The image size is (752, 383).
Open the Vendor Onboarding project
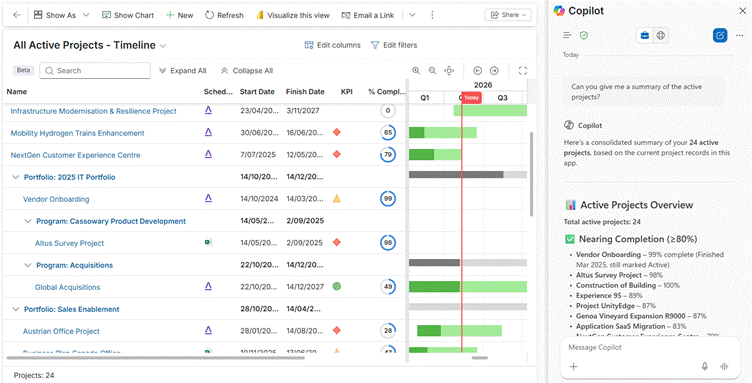56,199
